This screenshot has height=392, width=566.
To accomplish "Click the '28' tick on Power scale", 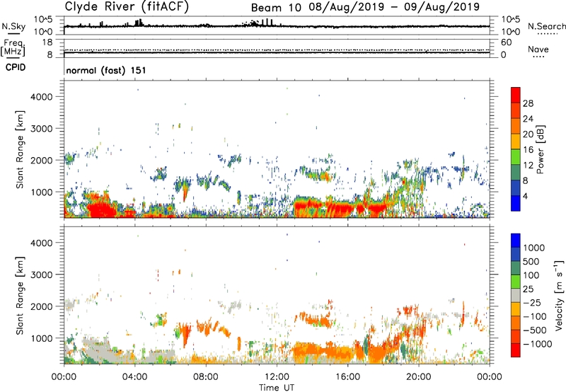I will click(528, 103).
